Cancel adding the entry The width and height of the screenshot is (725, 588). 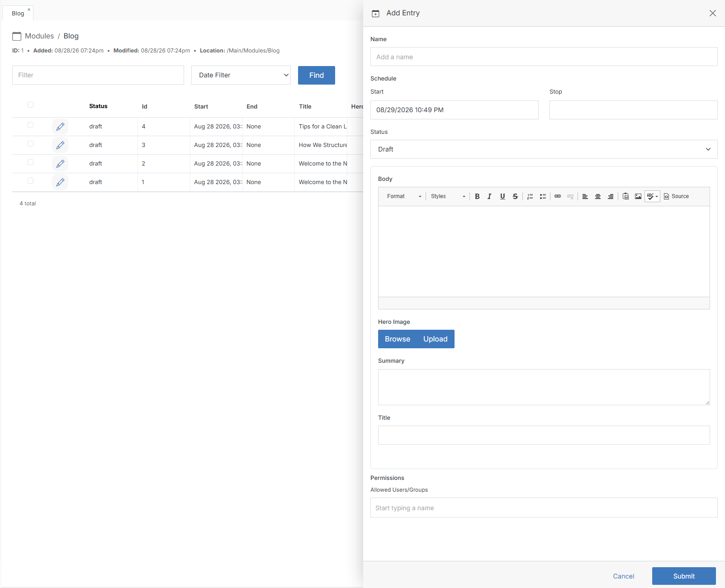tap(623, 576)
